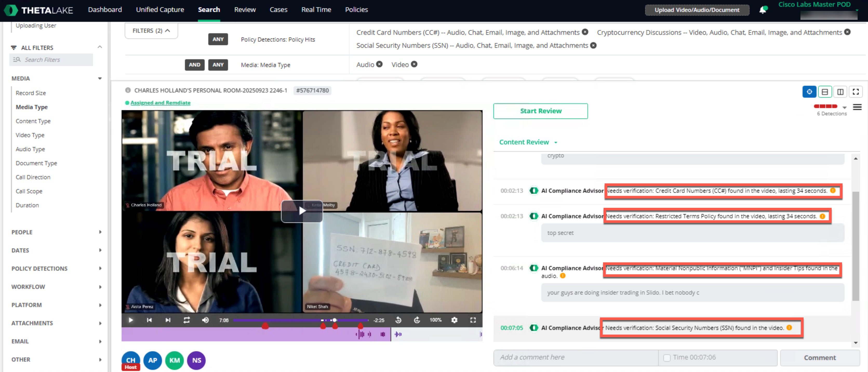Click the notification bell icon
This screenshot has height=372, width=868.
point(763,10)
